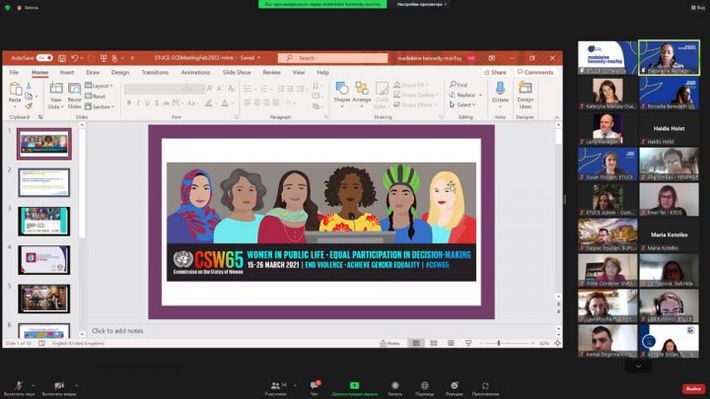Open the Ribbon Display Options icon
Screen dimensions: 710x399
coord(492,58)
